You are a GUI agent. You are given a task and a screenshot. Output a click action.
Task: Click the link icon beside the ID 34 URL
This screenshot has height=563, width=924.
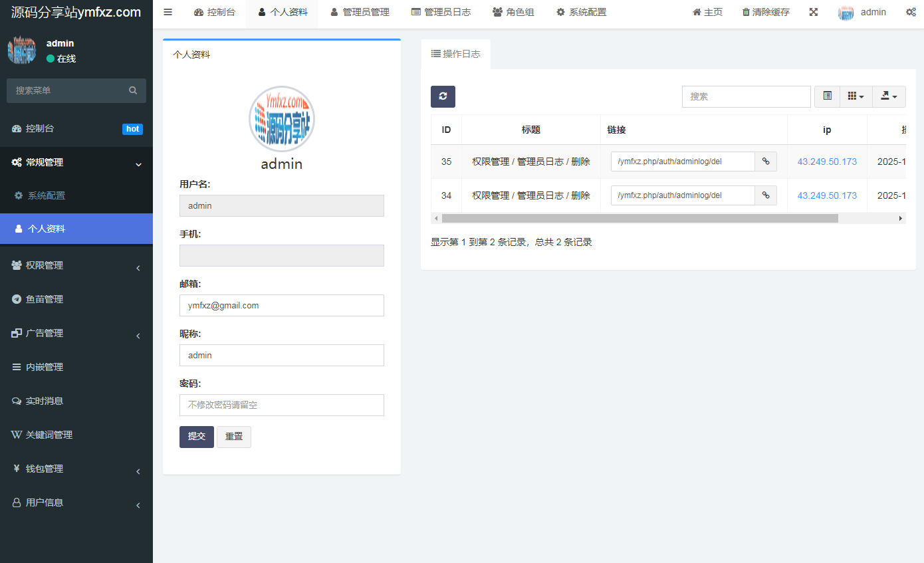point(766,195)
